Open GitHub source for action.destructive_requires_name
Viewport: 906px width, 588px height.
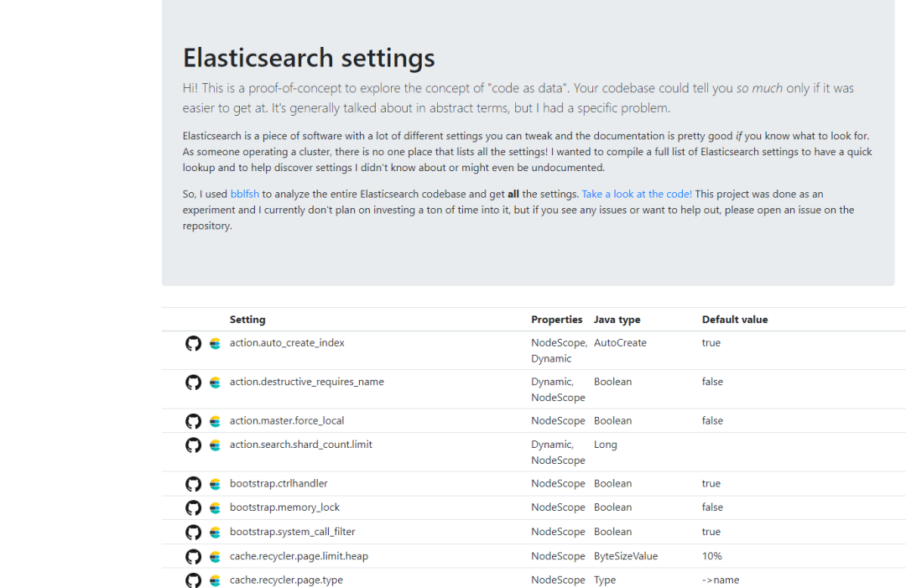193,382
